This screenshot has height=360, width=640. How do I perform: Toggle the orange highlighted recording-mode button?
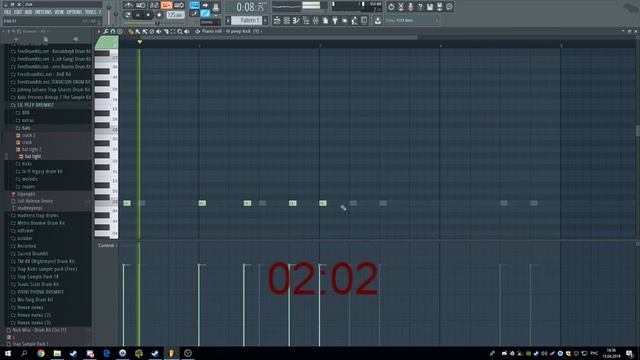coord(167,5)
